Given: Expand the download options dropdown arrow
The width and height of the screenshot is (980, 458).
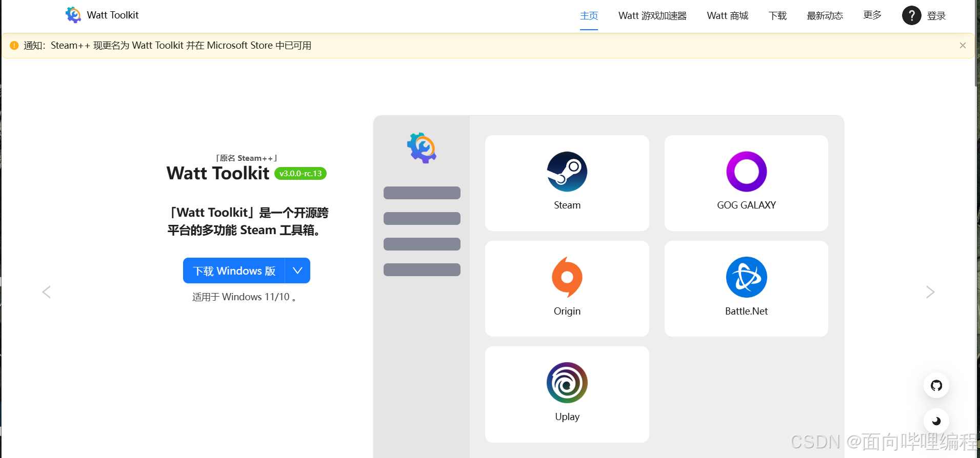Looking at the screenshot, I should point(297,270).
